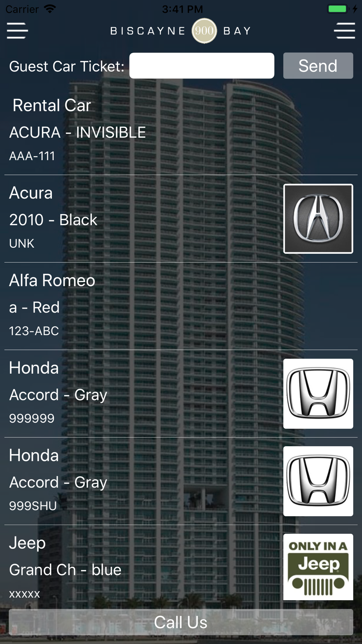
Task: Tap the AAA-111 license plate text
Action: 32,156
